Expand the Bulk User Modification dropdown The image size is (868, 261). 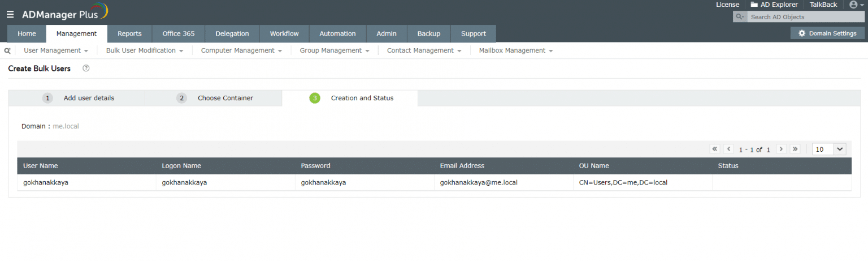(x=145, y=50)
